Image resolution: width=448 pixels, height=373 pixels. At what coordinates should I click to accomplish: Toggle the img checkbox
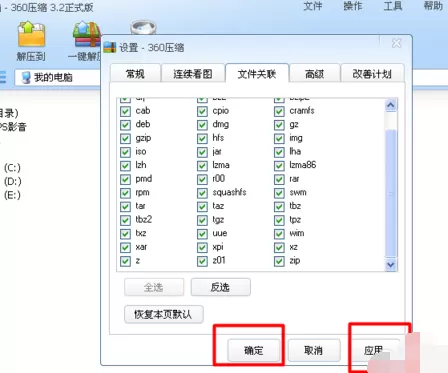point(279,138)
